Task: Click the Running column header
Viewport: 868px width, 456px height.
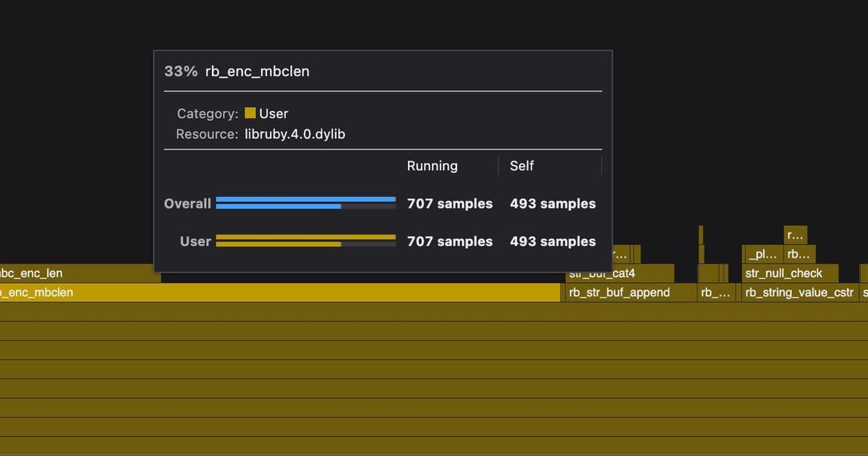Action: click(x=432, y=166)
